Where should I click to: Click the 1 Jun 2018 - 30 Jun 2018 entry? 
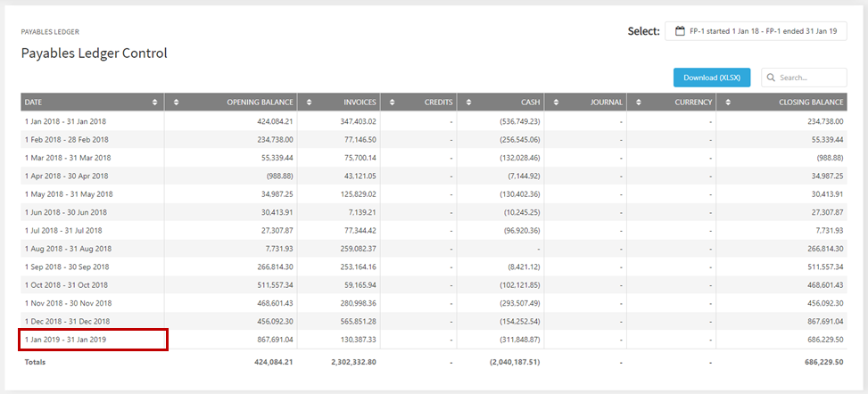[x=434, y=212]
